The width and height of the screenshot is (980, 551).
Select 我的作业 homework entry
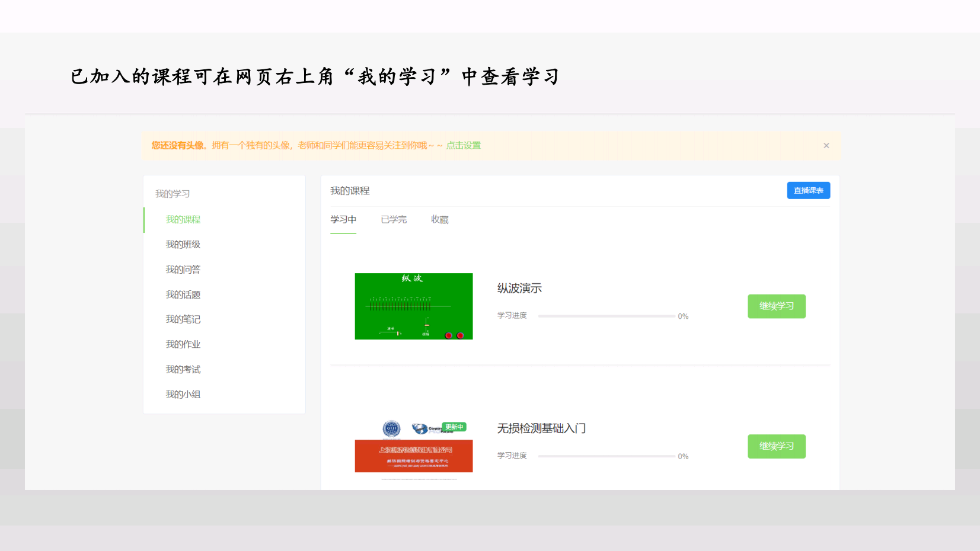183,344
